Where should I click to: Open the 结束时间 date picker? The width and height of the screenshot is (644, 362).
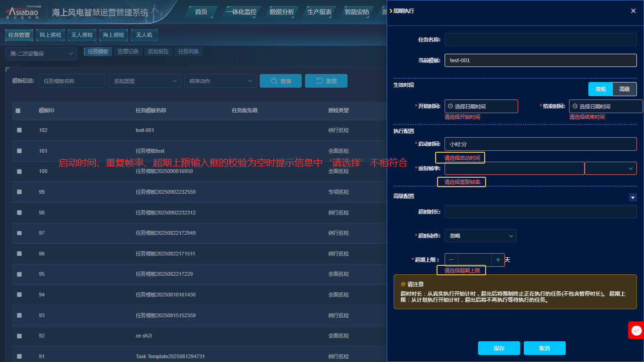[x=605, y=107]
